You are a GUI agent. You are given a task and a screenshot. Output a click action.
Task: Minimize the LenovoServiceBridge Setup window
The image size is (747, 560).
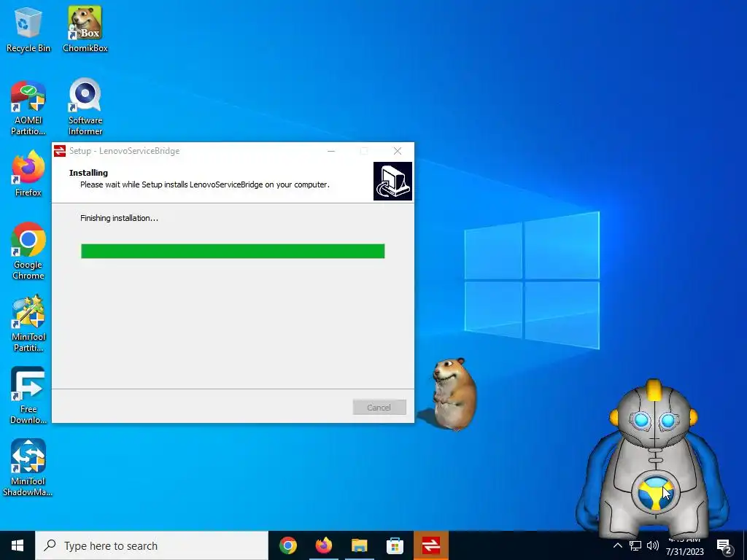pyautogui.click(x=331, y=151)
